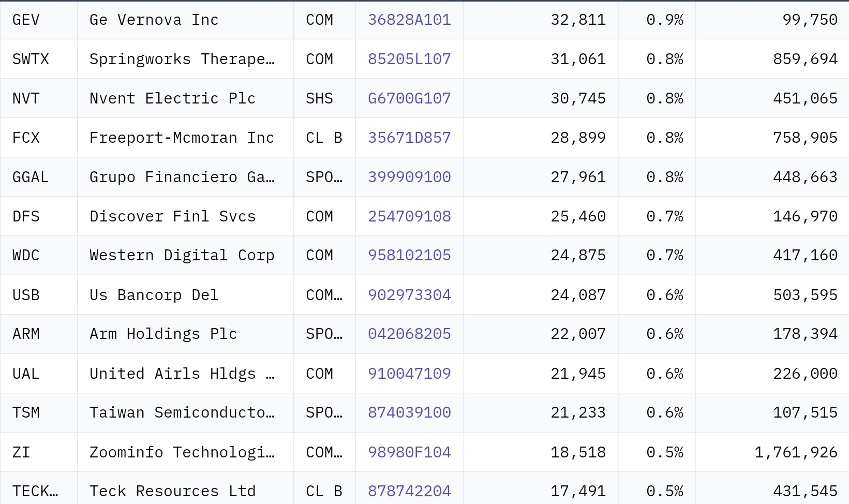The height and width of the screenshot is (504, 849).
Task: Click share count 99,750
Action: 810,20
